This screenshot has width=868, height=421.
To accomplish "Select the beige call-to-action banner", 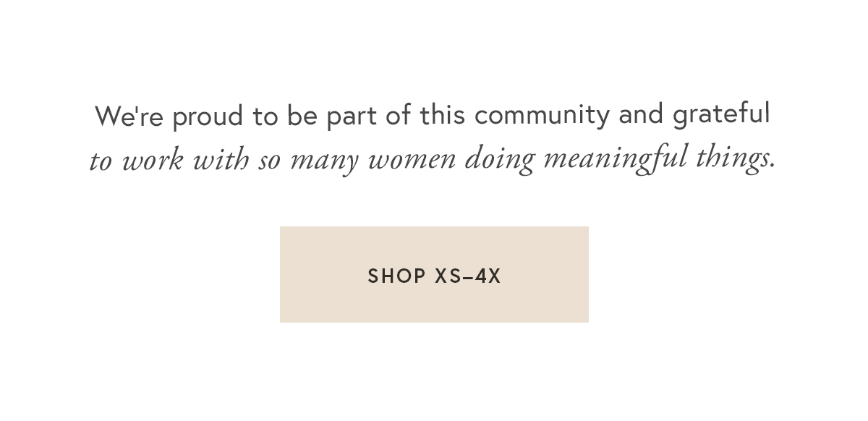I will pyautogui.click(x=434, y=275).
